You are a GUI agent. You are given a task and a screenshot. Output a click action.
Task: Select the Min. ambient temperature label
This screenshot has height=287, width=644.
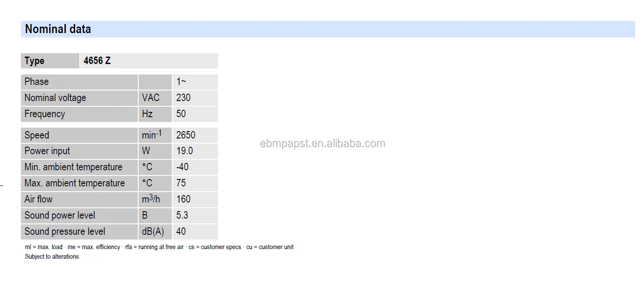73,167
